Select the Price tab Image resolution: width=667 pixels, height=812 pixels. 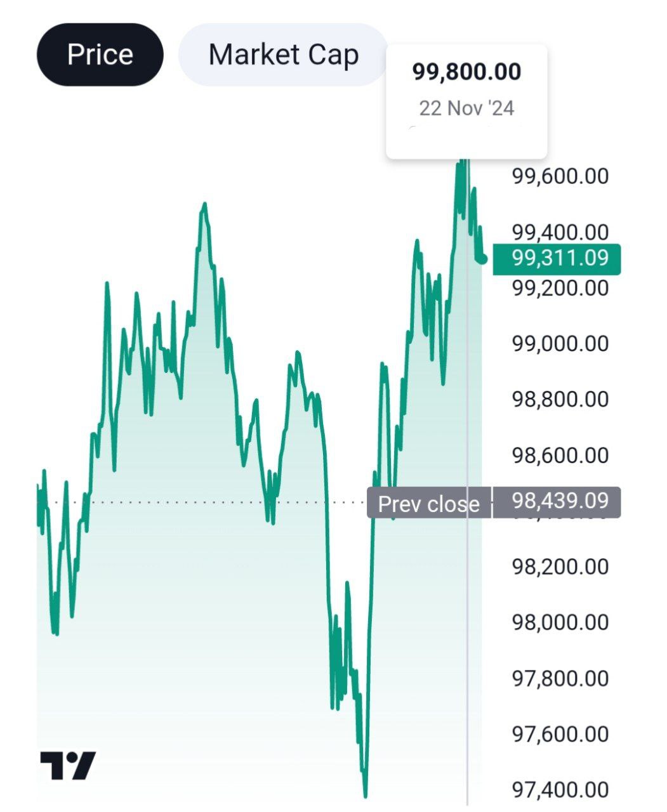click(100, 55)
